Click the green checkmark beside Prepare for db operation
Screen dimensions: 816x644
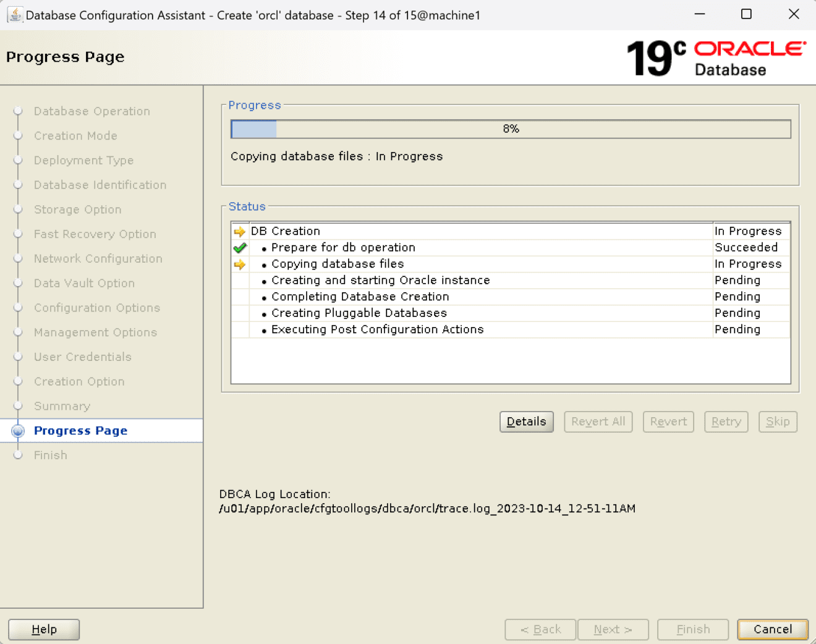(240, 247)
